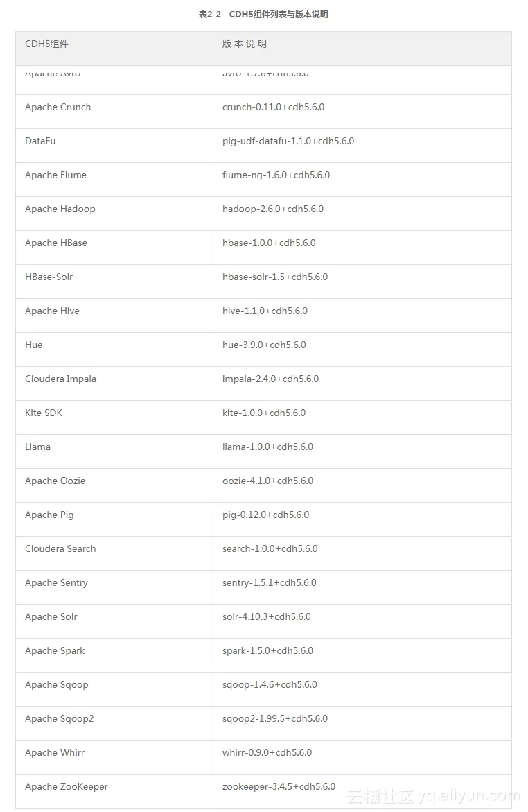Click the Kite SDK component cell
This screenshot has width=528, height=812.
coord(44,413)
